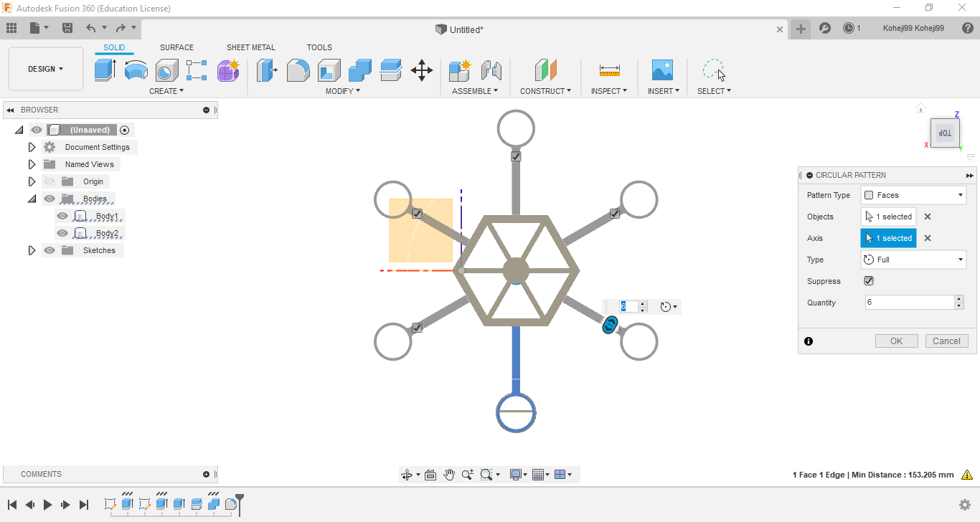Click the Joint tool icon

pos(491,70)
